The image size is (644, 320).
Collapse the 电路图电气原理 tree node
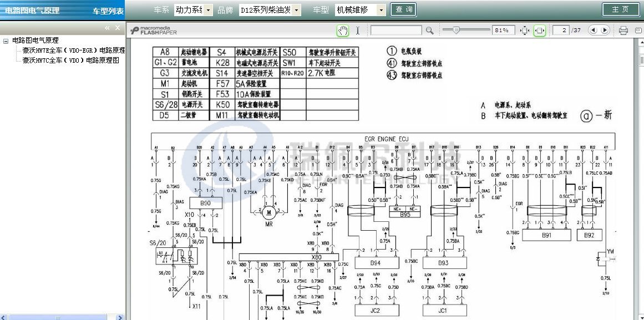(6, 40)
